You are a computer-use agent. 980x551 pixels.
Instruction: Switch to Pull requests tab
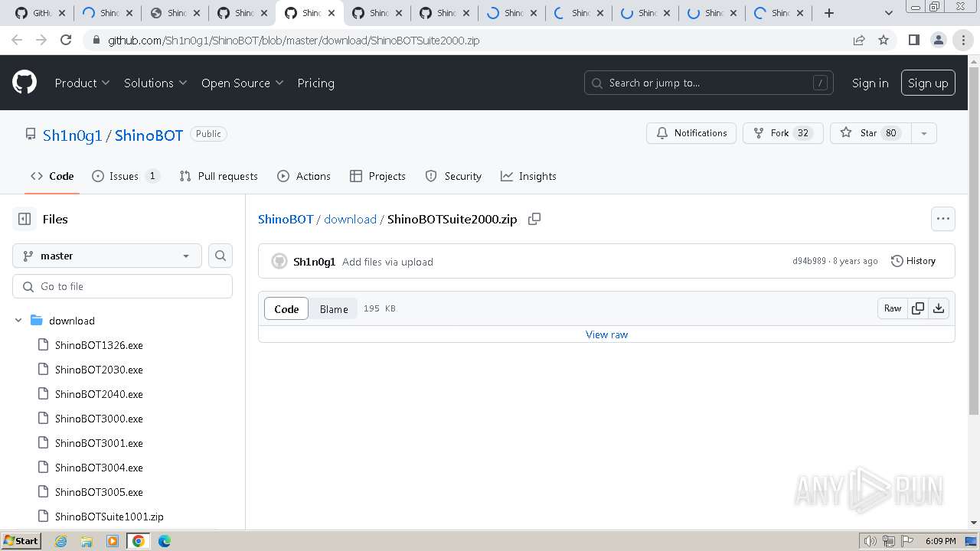pyautogui.click(x=218, y=176)
